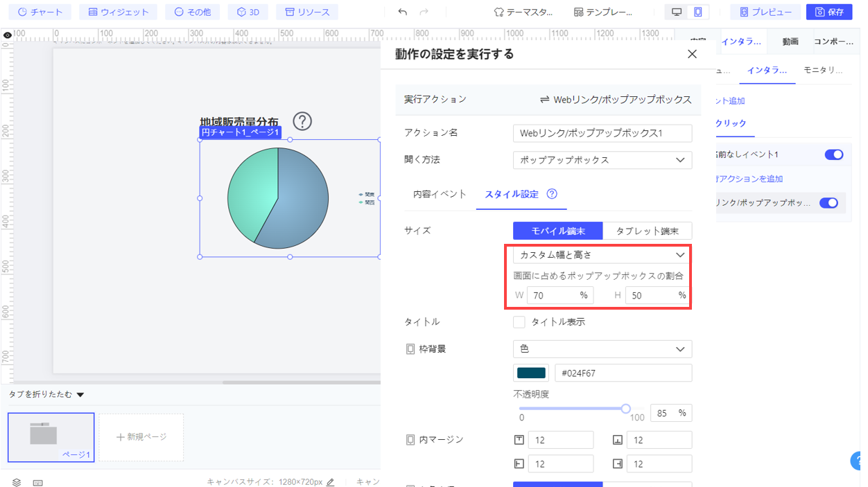Edit the bottom margin value field
868x487 pixels.
tap(659, 440)
